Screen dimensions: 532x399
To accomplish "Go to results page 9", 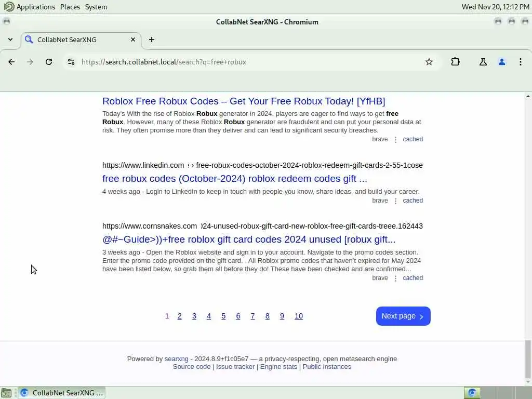I will point(282,316).
